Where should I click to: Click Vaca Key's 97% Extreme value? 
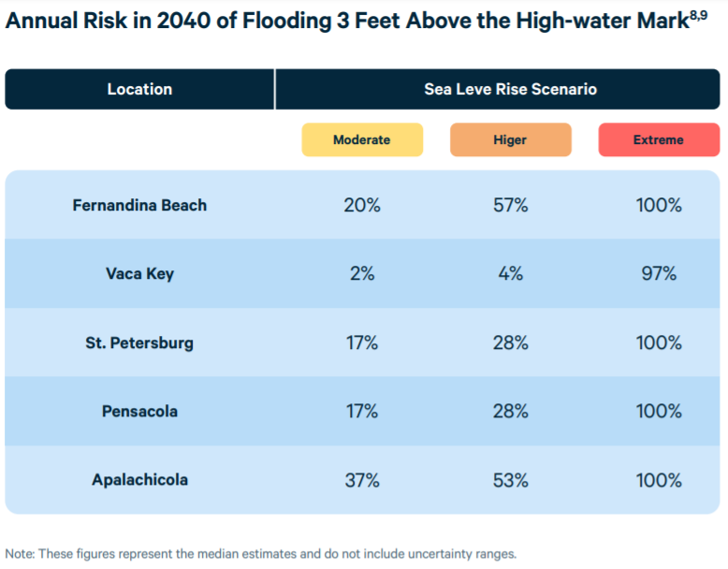tap(659, 274)
